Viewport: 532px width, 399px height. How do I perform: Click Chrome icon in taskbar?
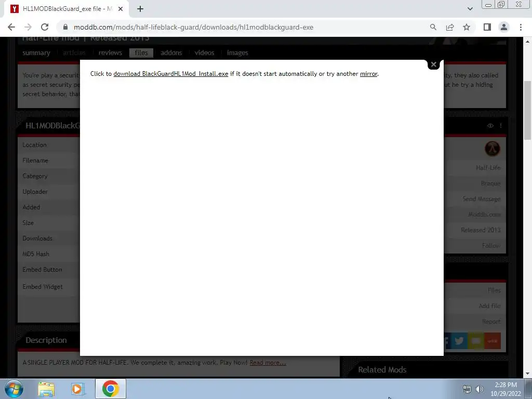110,389
